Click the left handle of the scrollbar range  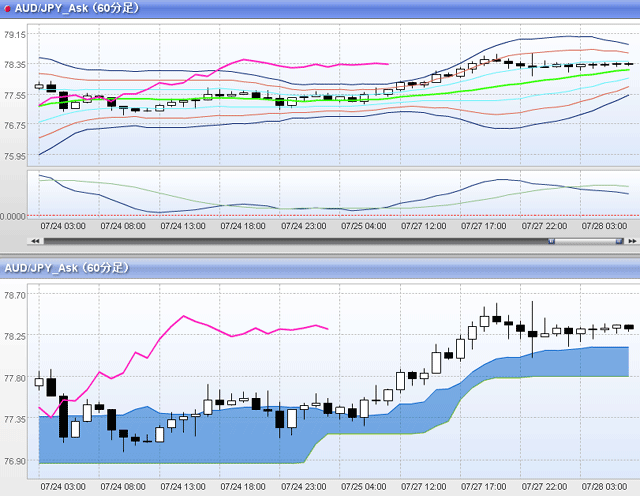pyautogui.click(x=551, y=241)
